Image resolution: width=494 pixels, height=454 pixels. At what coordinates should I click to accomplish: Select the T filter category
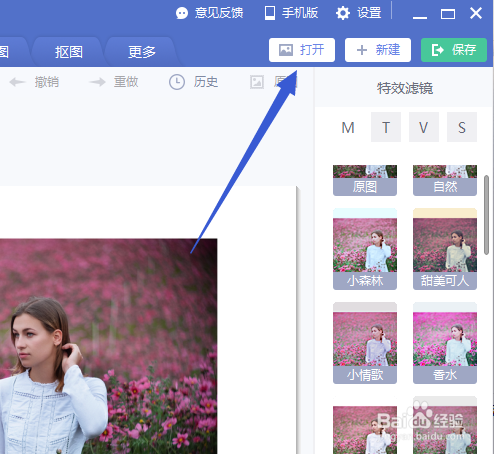tap(386, 127)
